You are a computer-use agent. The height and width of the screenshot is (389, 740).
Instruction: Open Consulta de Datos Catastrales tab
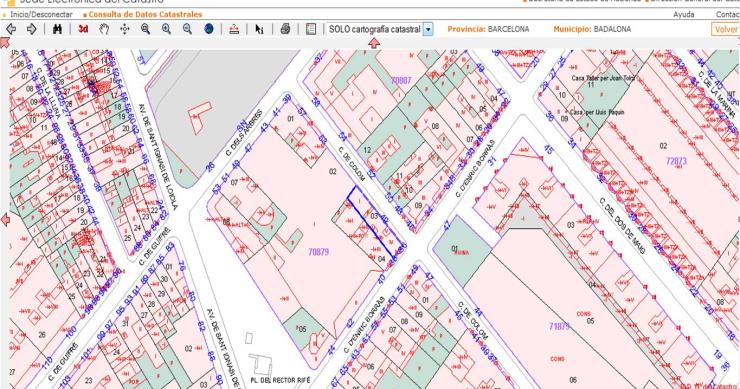pos(145,15)
